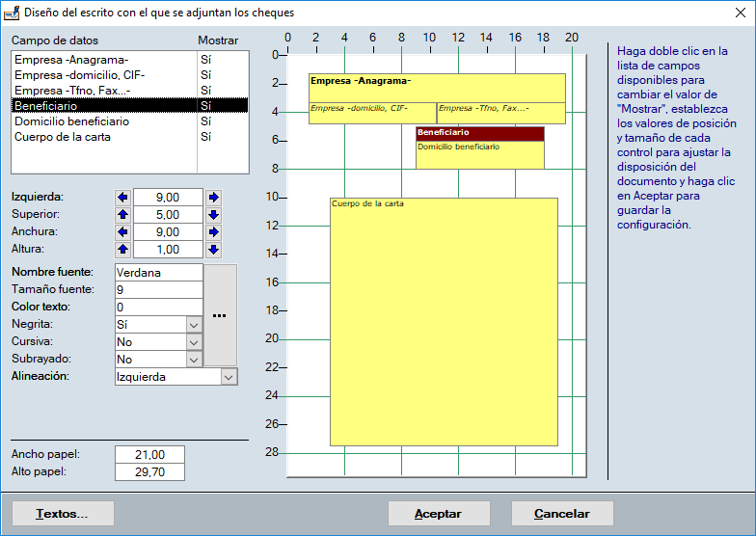Click the Ancho papel field 21,00
Screen dimensions: 756x536
point(149,455)
